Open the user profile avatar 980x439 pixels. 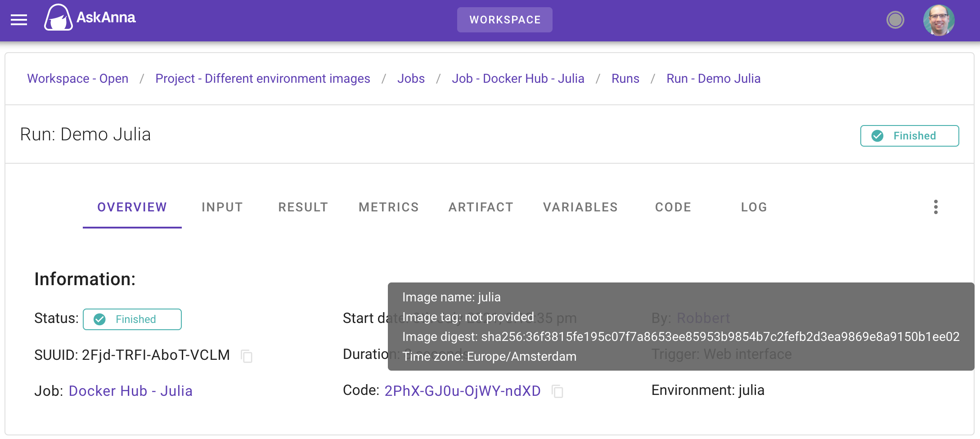coord(939,20)
